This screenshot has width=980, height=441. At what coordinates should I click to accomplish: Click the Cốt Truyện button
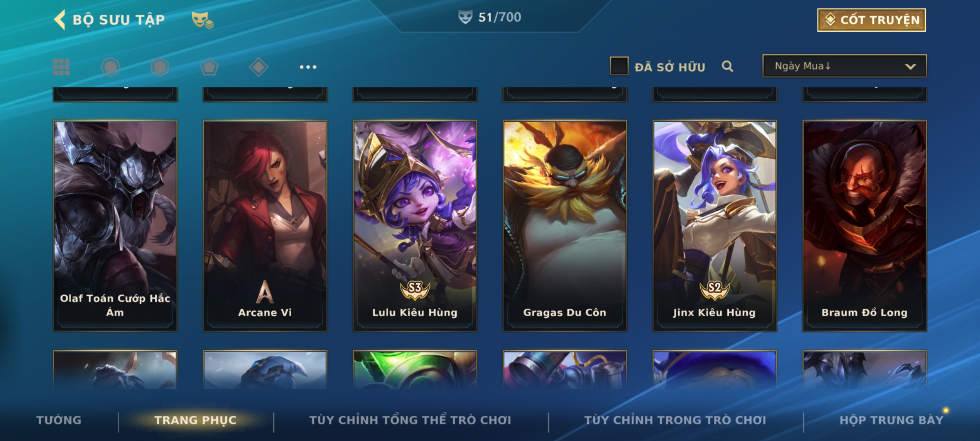tap(871, 20)
